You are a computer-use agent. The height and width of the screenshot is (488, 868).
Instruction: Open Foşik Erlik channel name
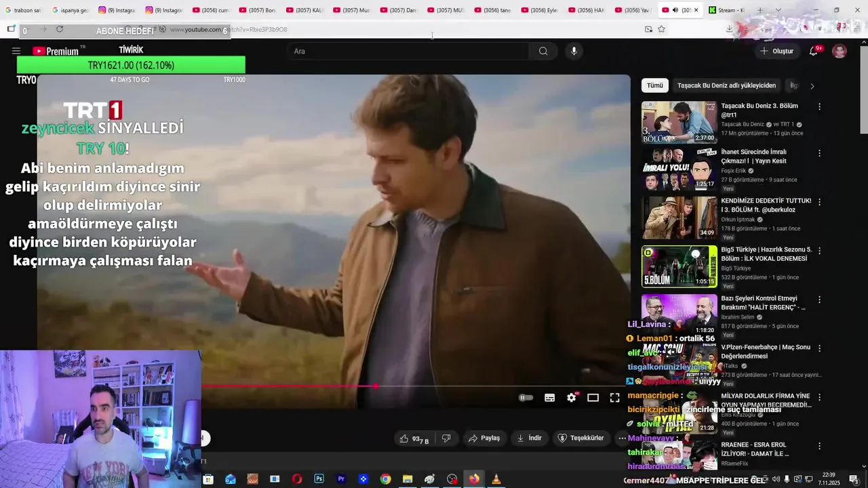[x=733, y=171]
